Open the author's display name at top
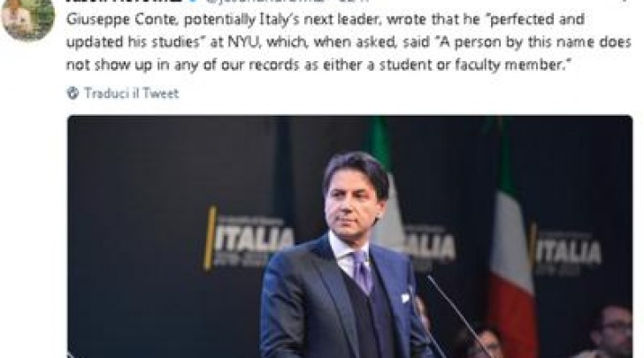The image size is (644, 358). click(x=124, y=1)
